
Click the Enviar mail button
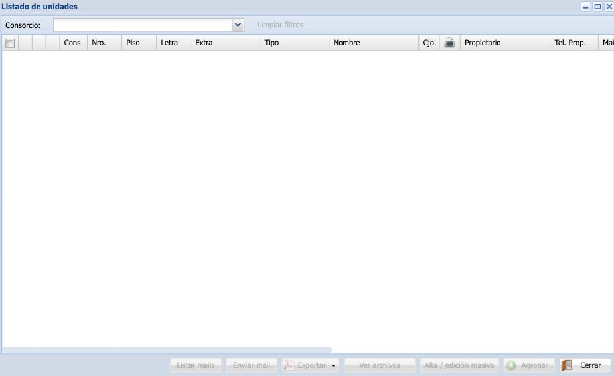[x=251, y=365]
